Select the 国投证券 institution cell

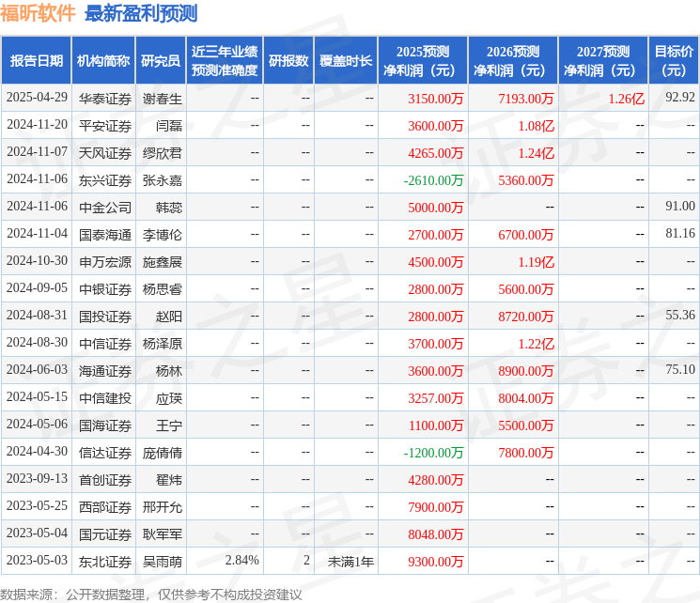click(x=105, y=317)
